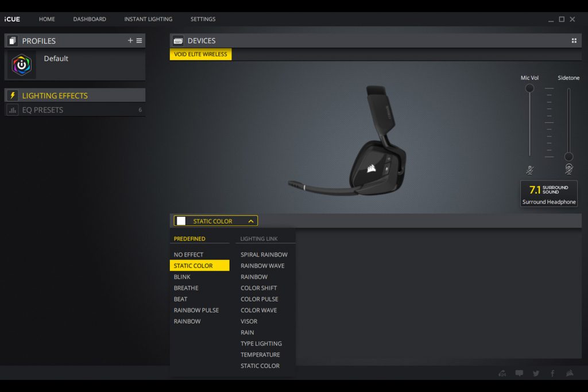The width and height of the screenshot is (588, 392).
Task: Choose No Effect from predefined list
Action: pyautogui.click(x=188, y=254)
